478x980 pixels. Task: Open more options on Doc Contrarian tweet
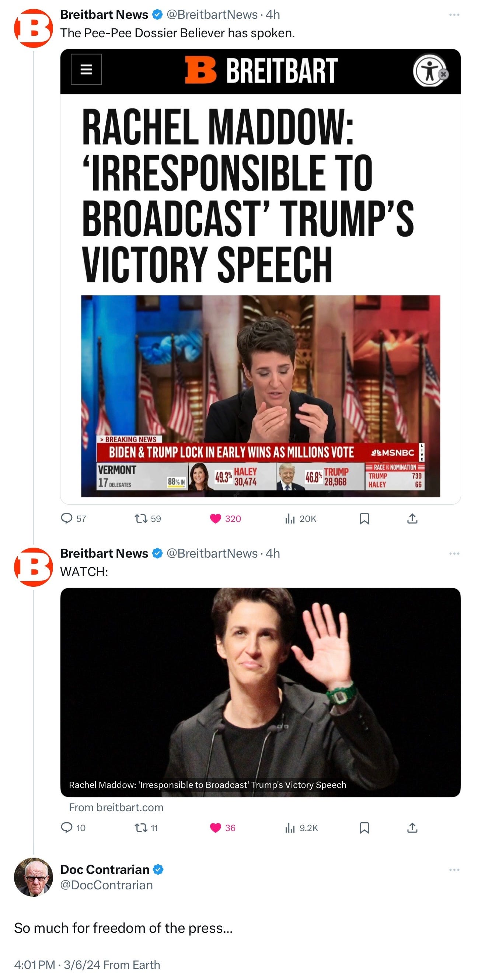pos(454,870)
